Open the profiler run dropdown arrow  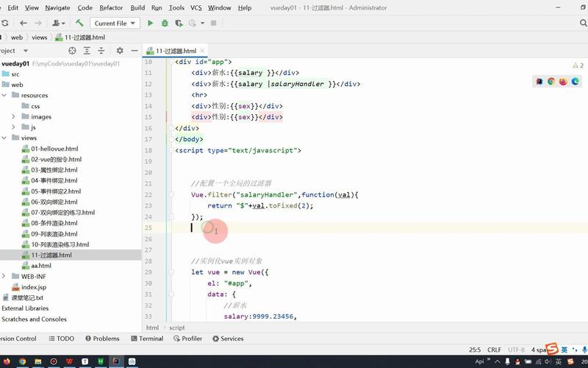coord(203,24)
